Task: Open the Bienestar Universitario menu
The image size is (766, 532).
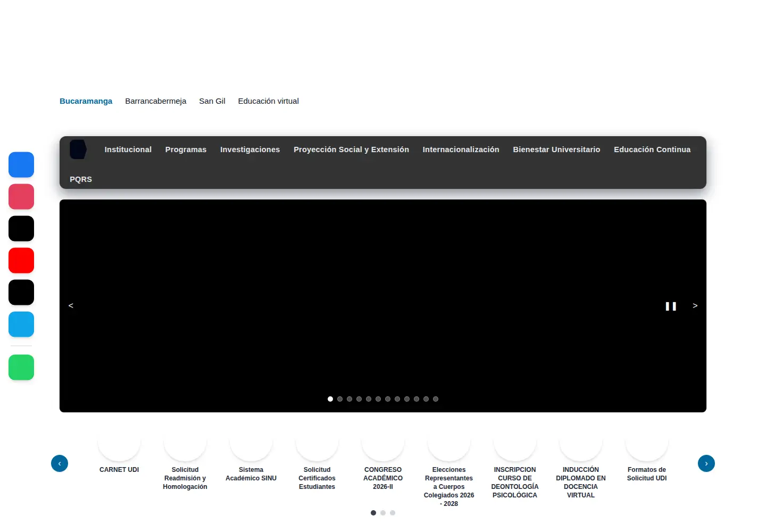Action: (x=556, y=149)
